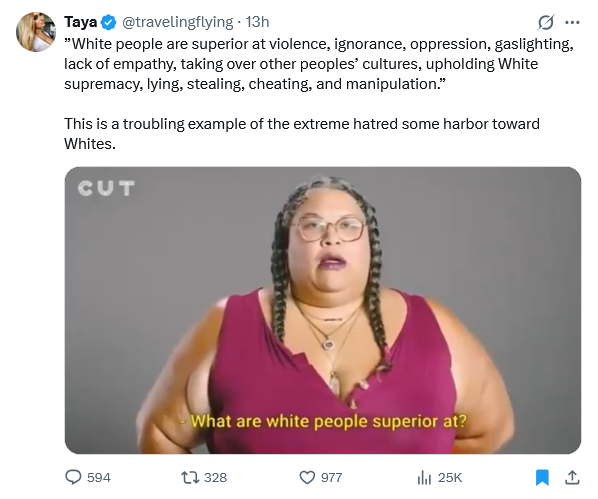Viewport: 598px width, 499px height.
Task: View post analytics bar chart icon
Action: (x=424, y=477)
